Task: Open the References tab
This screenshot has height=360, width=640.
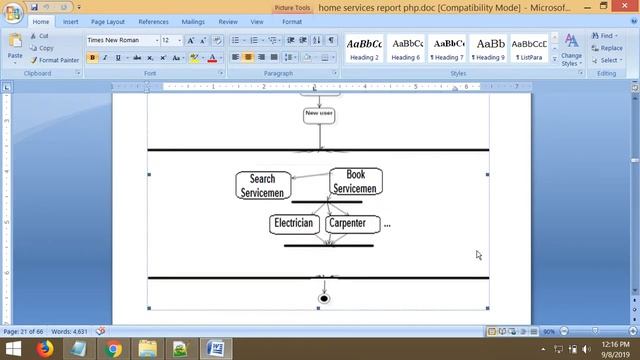Action: (153, 22)
